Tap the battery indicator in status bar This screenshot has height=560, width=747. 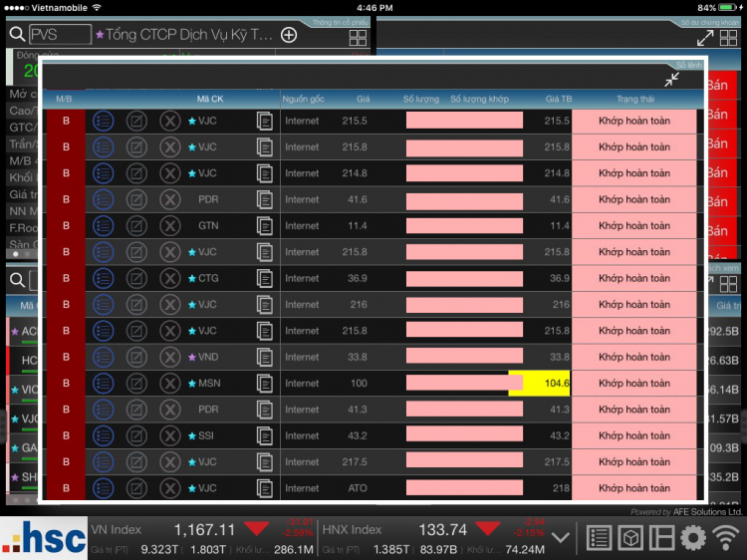pos(728,8)
